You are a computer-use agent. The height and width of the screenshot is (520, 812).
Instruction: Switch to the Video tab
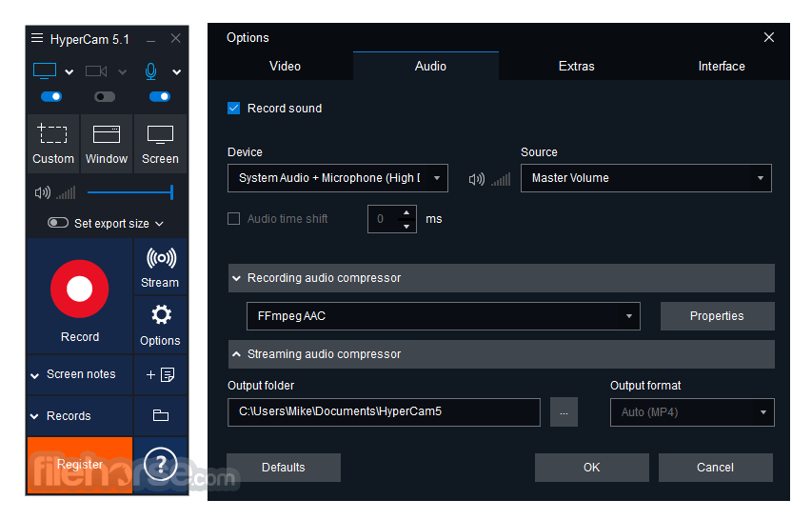tap(285, 66)
